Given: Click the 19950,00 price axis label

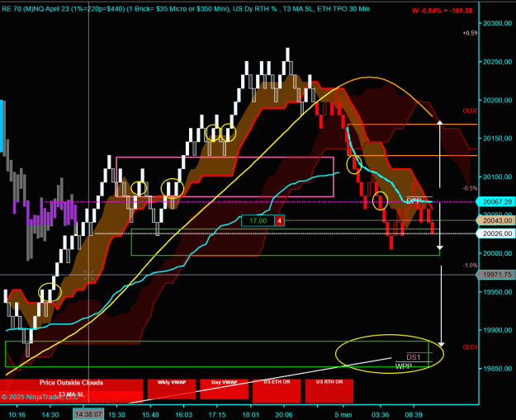Looking at the screenshot, I should point(497,292).
